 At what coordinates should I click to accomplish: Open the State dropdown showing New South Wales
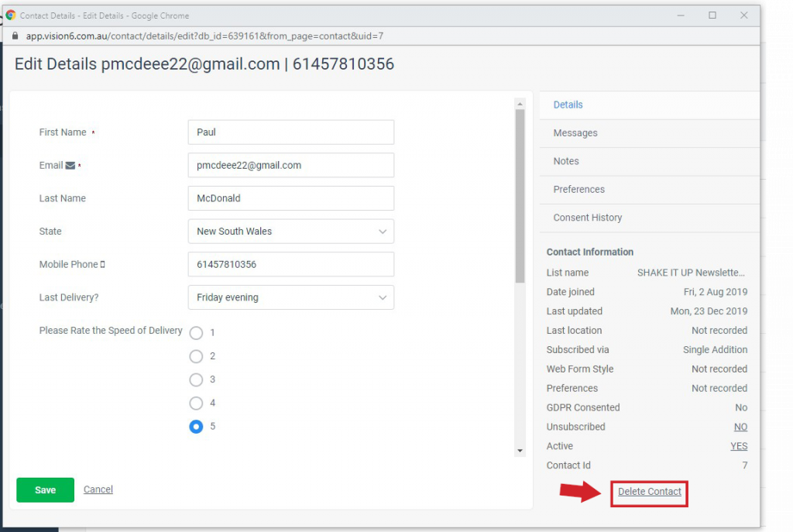click(291, 231)
